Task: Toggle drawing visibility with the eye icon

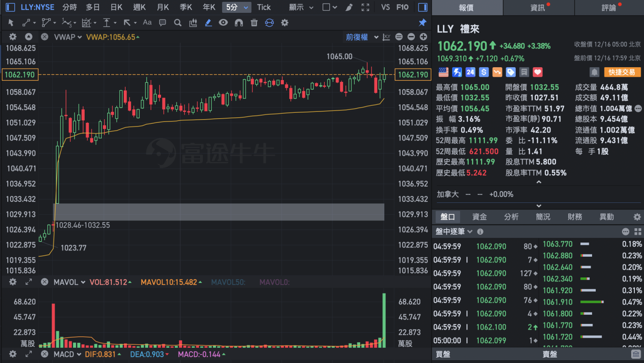Action: point(223,22)
